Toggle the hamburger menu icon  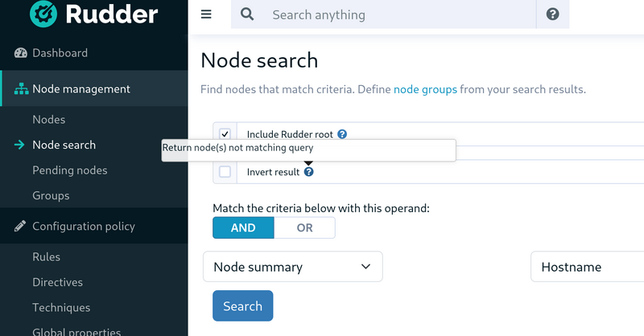206,14
